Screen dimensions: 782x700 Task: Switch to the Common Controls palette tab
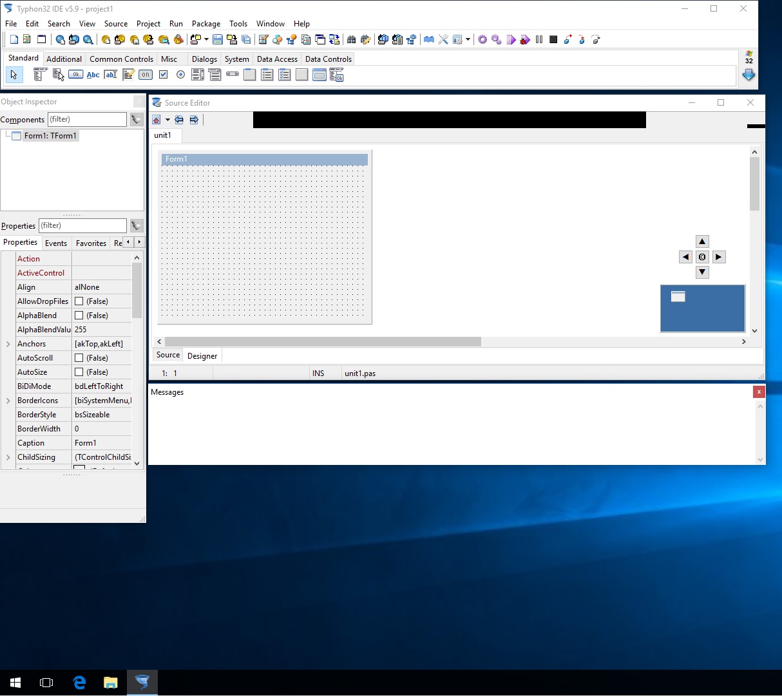[121, 59]
